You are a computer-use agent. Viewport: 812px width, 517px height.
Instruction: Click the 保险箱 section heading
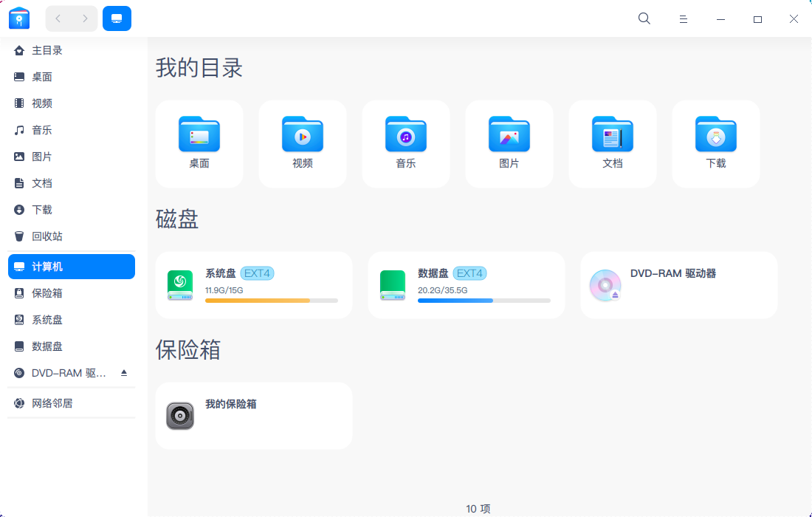(x=188, y=349)
